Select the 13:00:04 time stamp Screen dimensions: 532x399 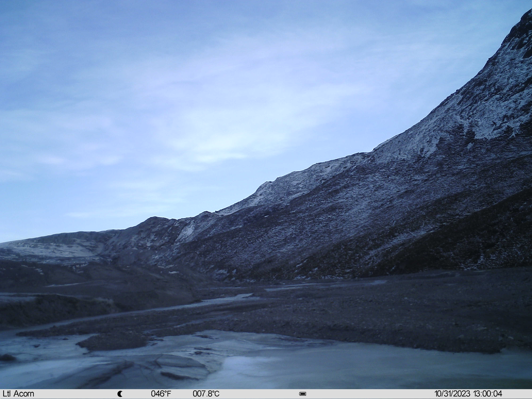tap(488, 394)
